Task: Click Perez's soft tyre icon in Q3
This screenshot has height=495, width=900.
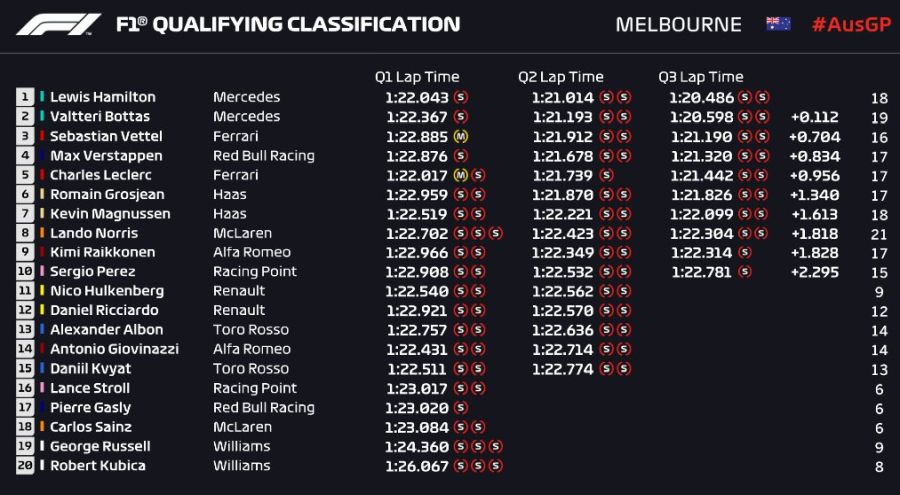Action: (744, 272)
